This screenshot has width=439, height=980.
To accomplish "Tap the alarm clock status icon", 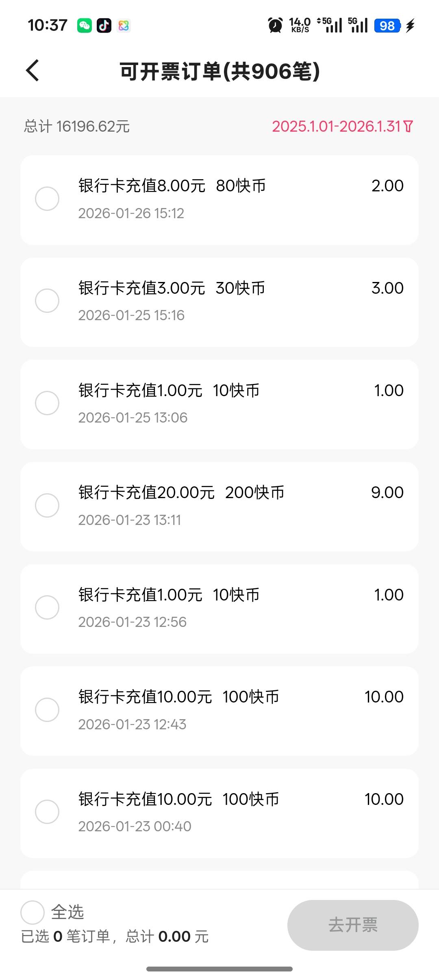I will (275, 25).
